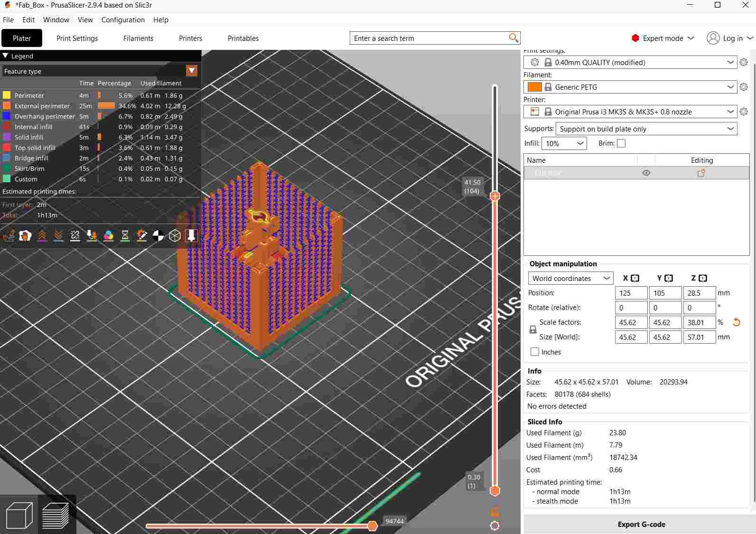Click orange filament color swatch
This screenshot has height=534, width=756.
[x=534, y=87]
